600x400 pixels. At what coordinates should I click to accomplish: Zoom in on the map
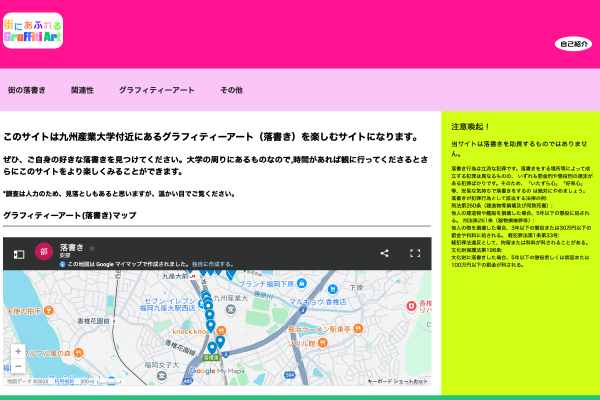pyautogui.click(x=17, y=351)
